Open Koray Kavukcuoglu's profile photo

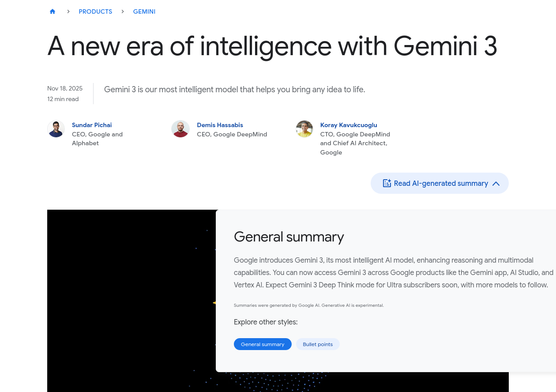coord(304,129)
